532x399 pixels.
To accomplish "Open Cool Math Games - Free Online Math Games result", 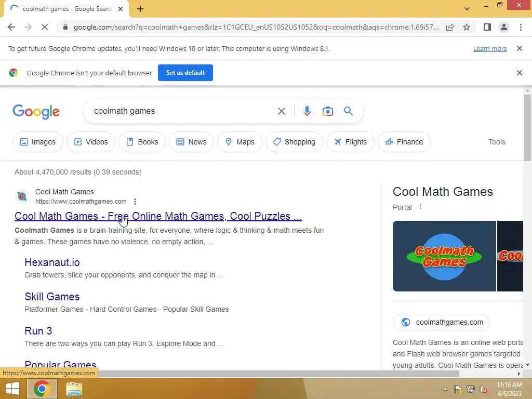I will (158, 216).
